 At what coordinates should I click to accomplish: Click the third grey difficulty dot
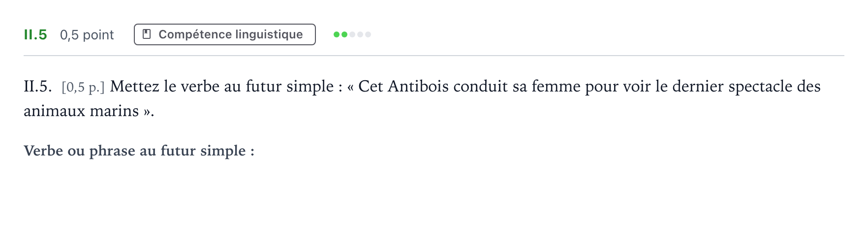(x=352, y=34)
